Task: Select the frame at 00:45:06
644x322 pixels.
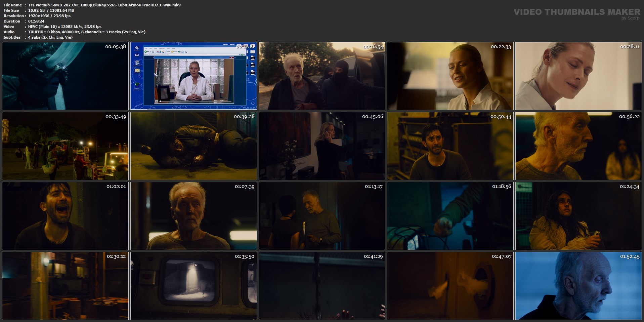Action: coord(322,146)
